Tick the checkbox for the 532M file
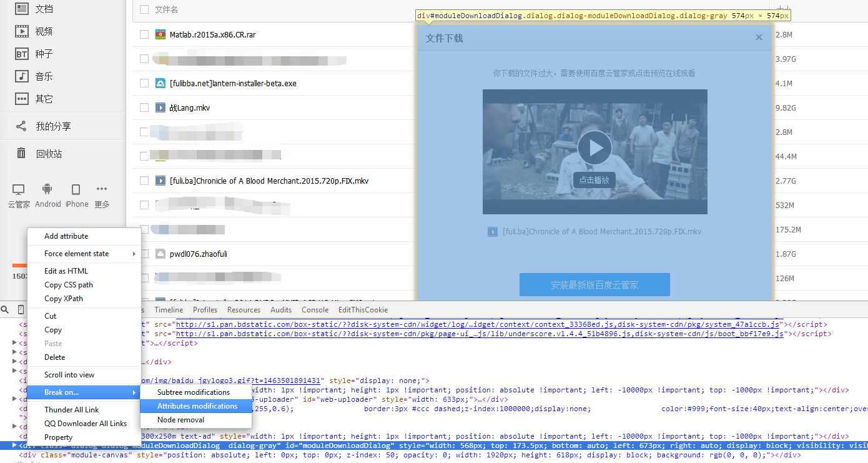This screenshot has height=463, width=868. click(144, 205)
